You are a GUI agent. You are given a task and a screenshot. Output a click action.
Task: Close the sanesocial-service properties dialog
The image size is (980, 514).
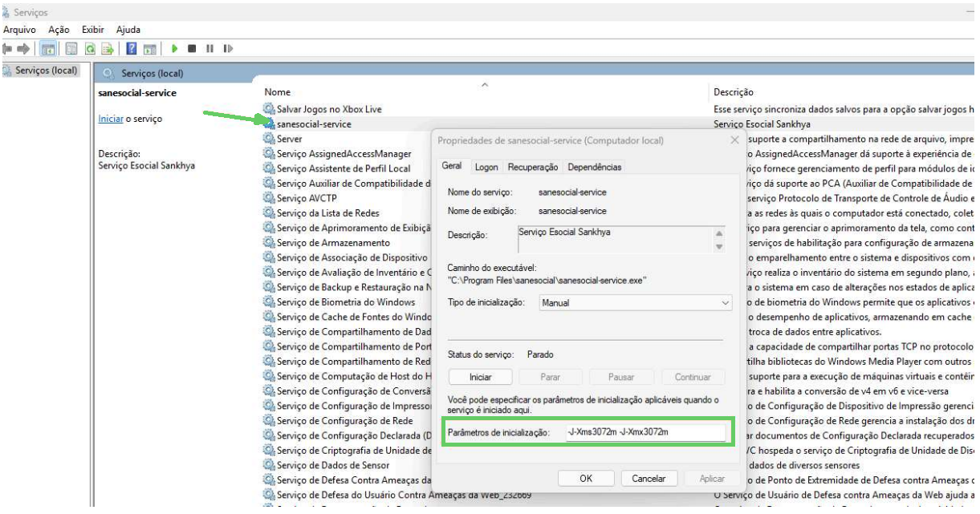click(734, 140)
